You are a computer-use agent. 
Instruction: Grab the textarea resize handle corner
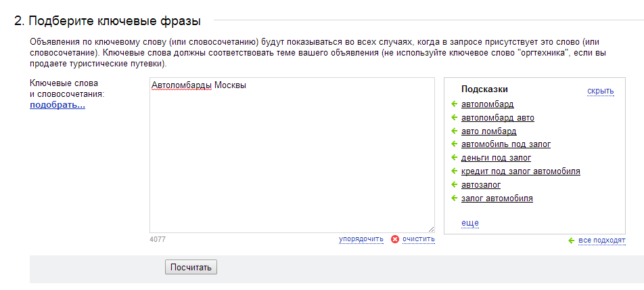click(x=432, y=230)
